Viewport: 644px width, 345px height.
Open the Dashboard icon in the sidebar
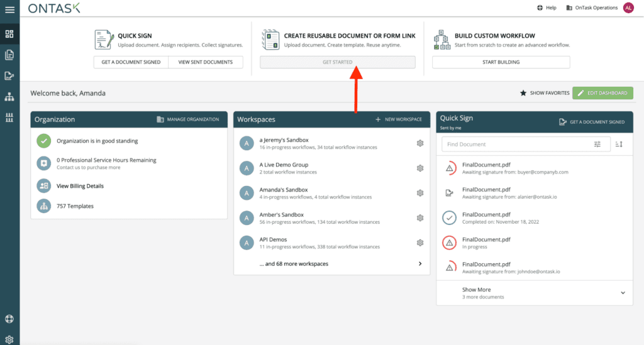[9, 34]
